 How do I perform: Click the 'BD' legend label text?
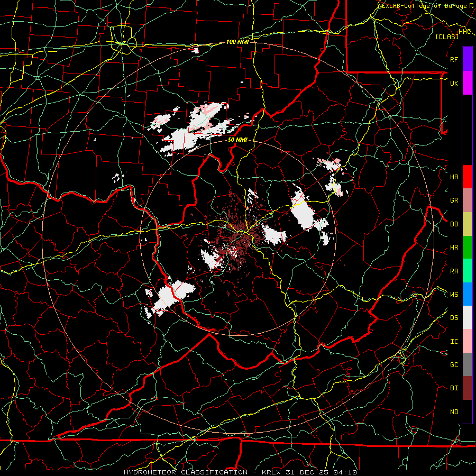454,224
